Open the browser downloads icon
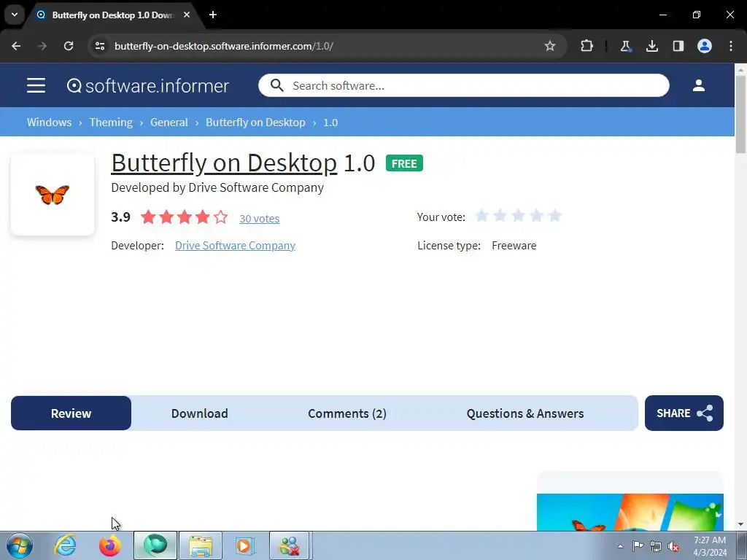The height and width of the screenshot is (560, 747). tap(651, 46)
